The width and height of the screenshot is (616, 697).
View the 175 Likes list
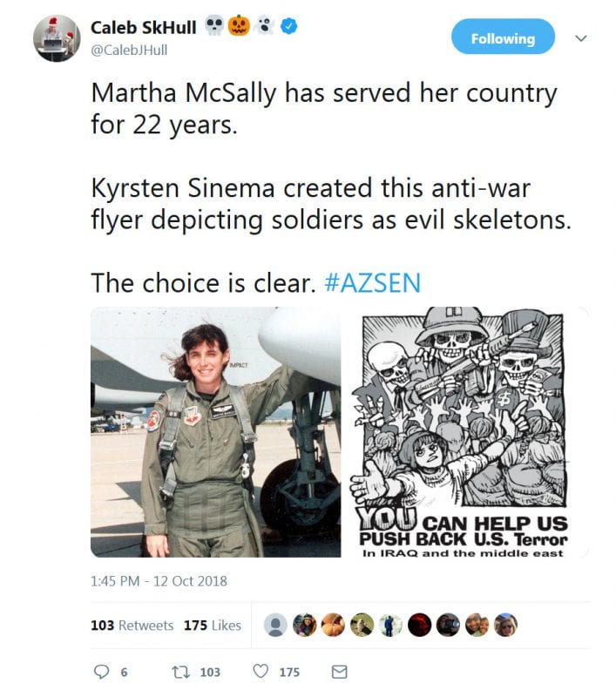click(213, 626)
